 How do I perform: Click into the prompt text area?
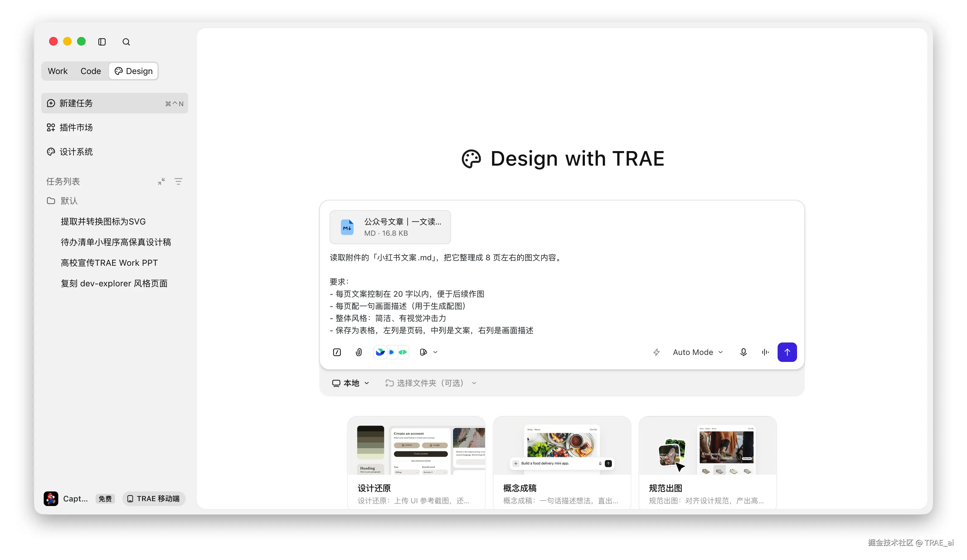point(562,294)
